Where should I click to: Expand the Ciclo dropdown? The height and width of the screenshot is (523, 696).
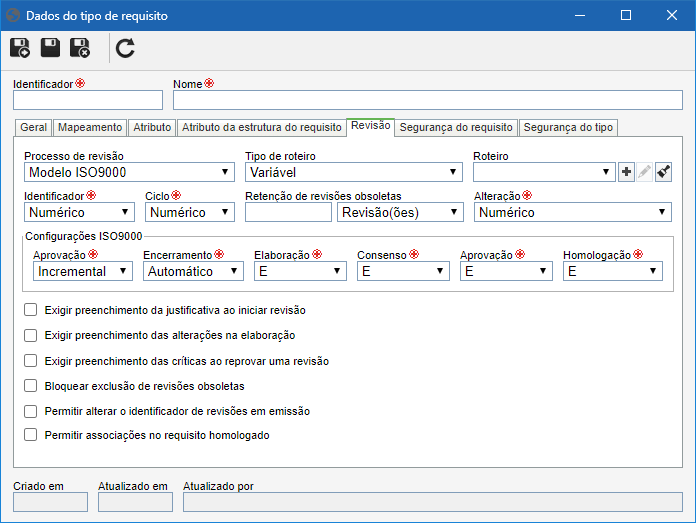(x=190, y=212)
